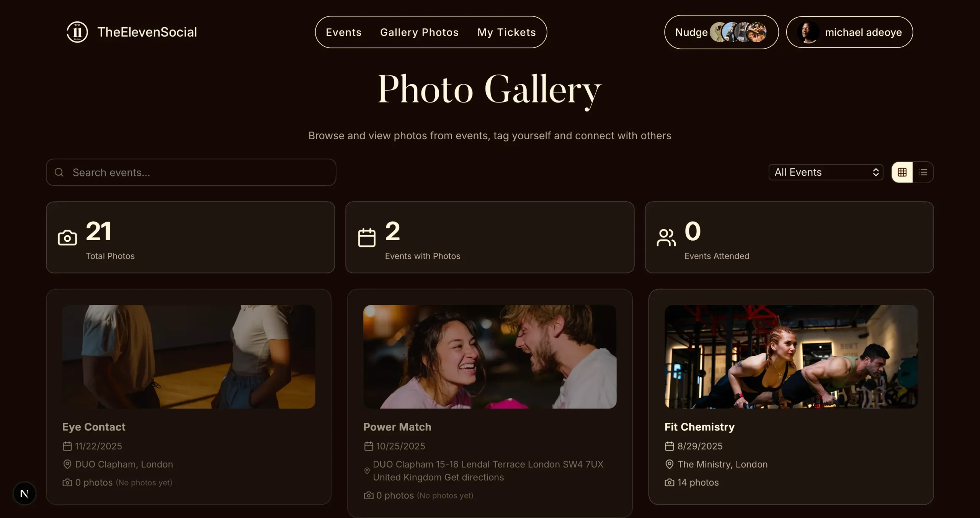Open michael adeoye profile menu

coord(849,32)
